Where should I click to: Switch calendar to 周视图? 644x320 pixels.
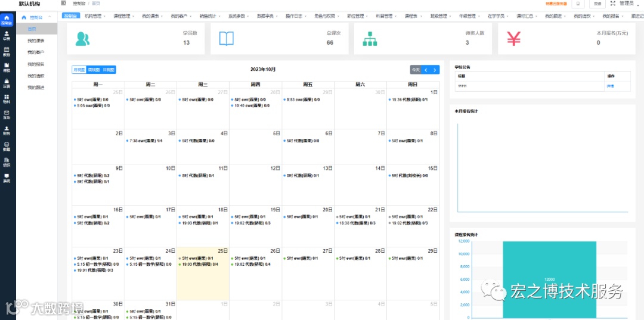(x=94, y=70)
